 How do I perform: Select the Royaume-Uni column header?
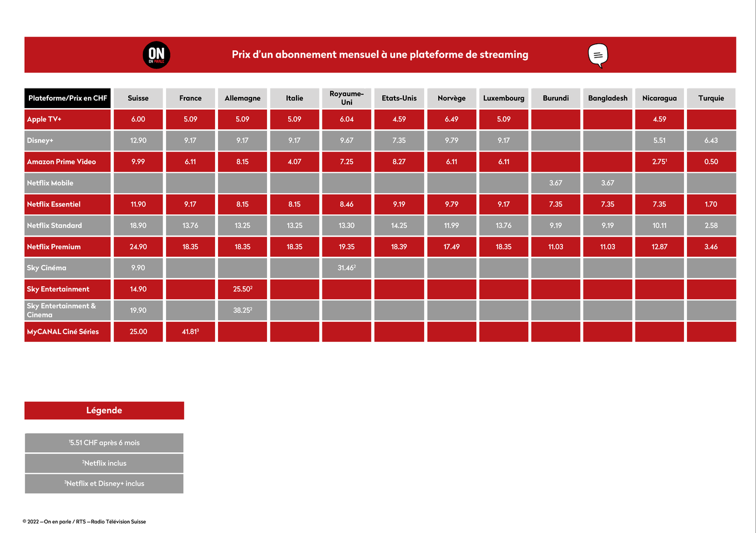346,98
